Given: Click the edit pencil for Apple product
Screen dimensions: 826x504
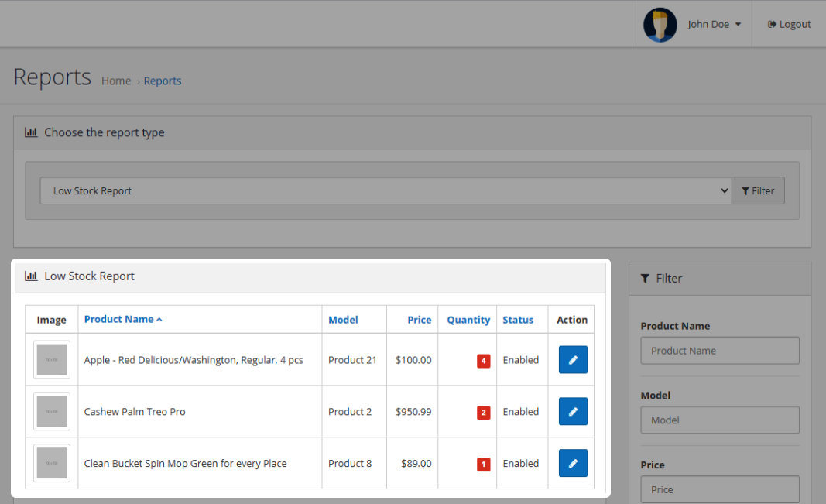Looking at the screenshot, I should click(x=573, y=360).
